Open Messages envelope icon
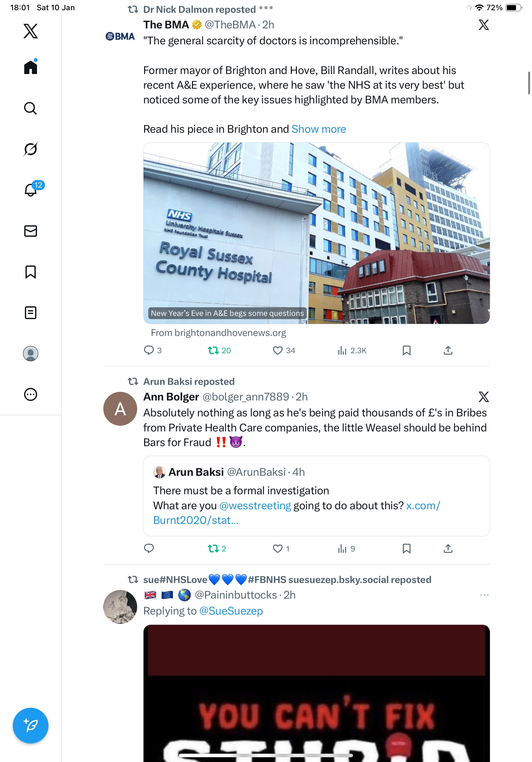The height and width of the screenshot is (762, 532). coord(31,231)
